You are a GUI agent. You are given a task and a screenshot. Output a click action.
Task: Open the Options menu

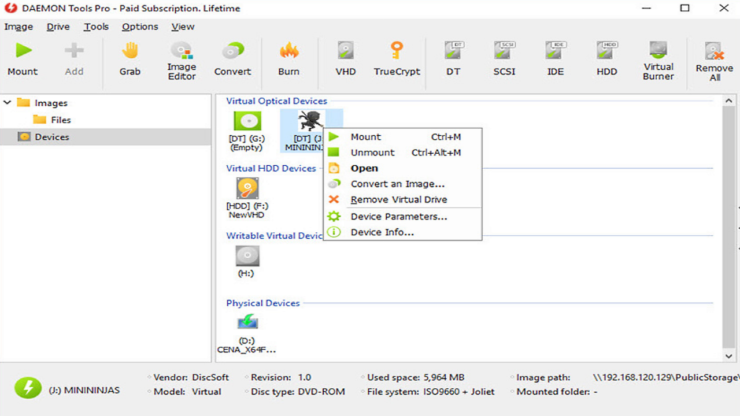tap(140, 27)
